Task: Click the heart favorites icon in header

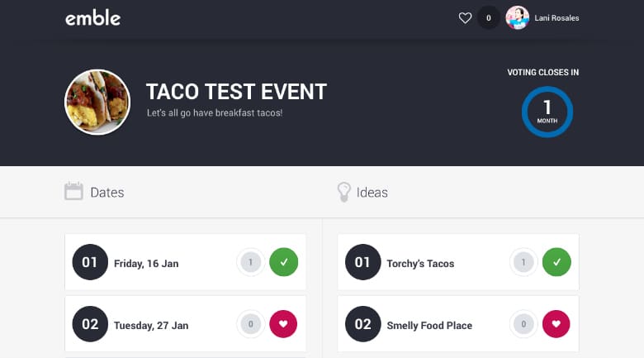Action: click(466, 17)
